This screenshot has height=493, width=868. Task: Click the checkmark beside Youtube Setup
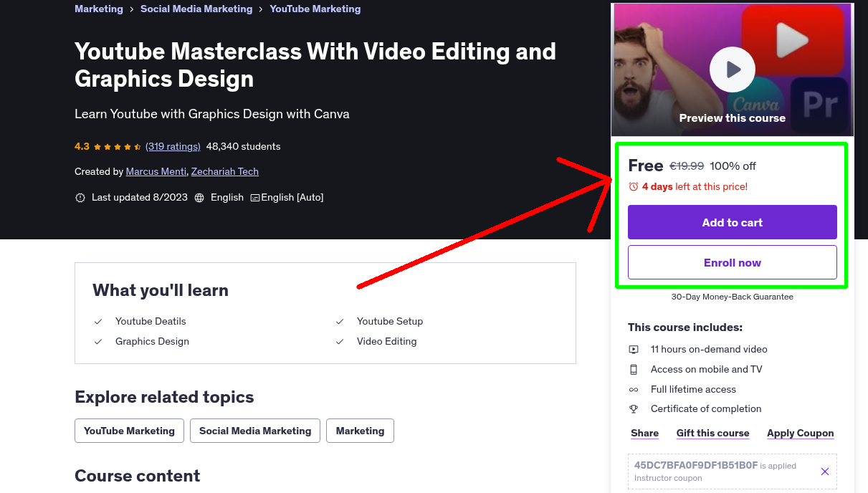pyautogui.click(x=340, y=322)
